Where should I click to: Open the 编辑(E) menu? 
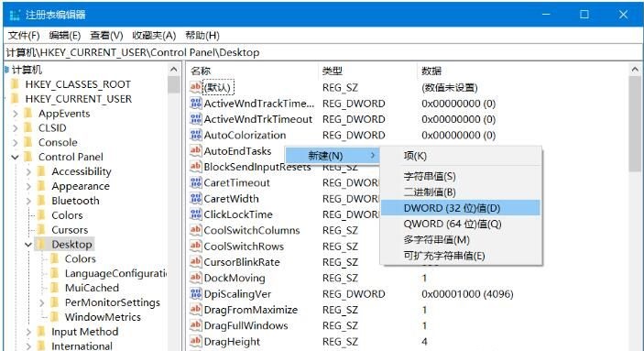(65, 36)
